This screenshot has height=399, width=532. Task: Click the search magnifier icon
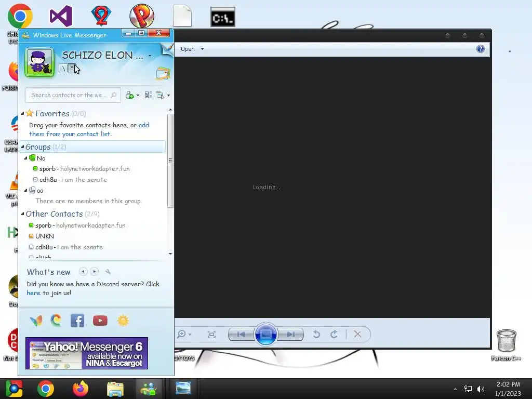coord(114,96)
